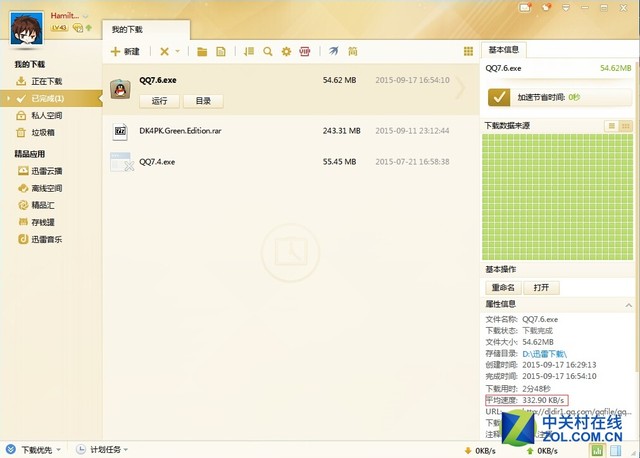Click the right panel vertical scrollbar
This screenshot has height=458, width=640.
(636, 216)
